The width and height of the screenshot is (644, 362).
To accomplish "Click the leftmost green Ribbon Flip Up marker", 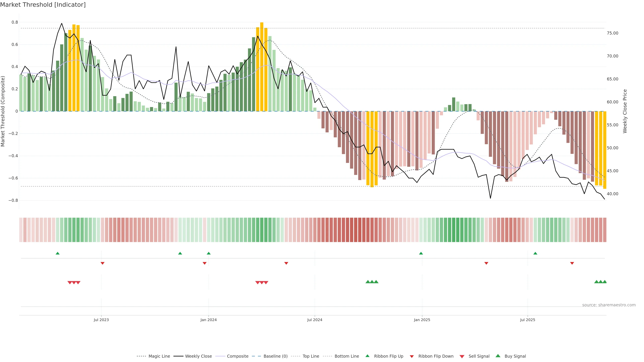I will [x=58, y=253].
